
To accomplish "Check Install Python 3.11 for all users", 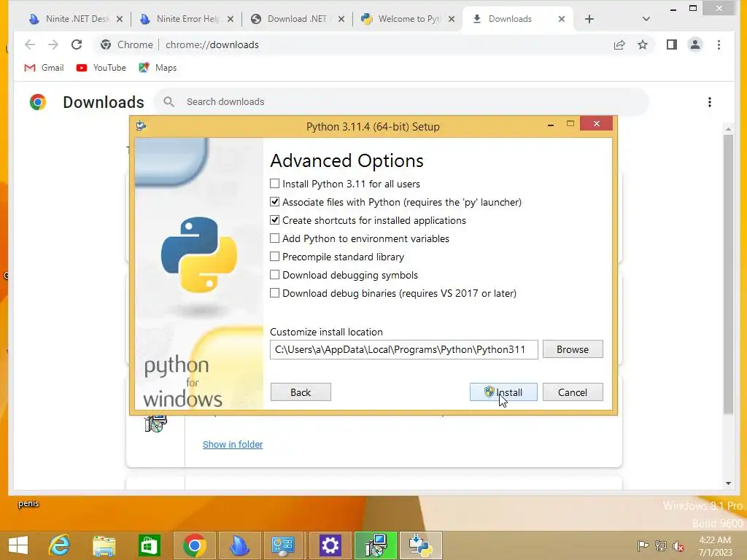I will (x=274, y=184).
